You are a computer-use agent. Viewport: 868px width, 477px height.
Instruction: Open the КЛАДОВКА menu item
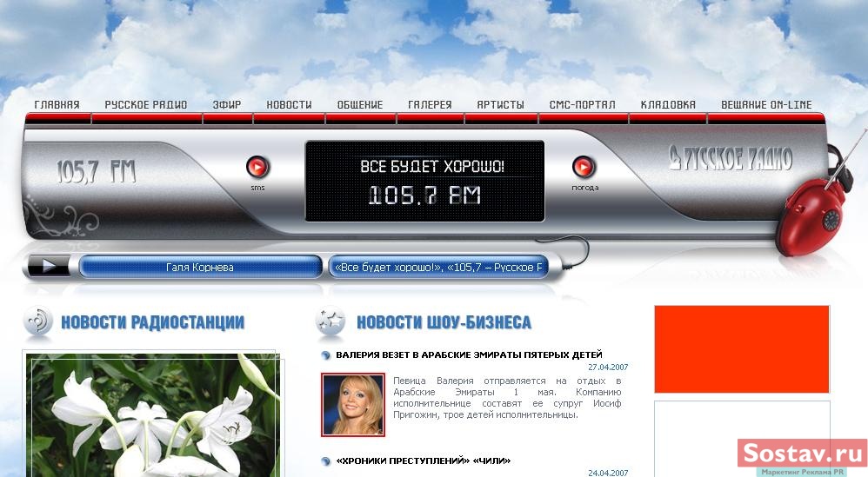click(x=668, y=104)
